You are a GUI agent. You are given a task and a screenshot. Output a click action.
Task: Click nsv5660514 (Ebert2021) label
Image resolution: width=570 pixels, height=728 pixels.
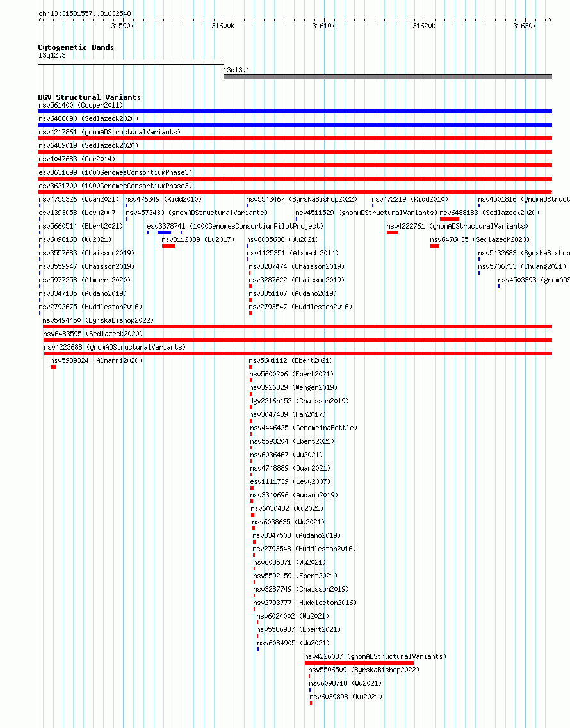81,226
